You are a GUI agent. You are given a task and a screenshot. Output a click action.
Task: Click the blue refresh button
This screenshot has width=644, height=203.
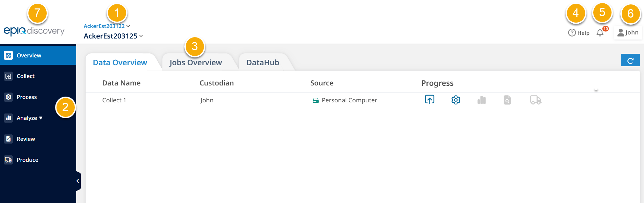[x=630, y=60]
